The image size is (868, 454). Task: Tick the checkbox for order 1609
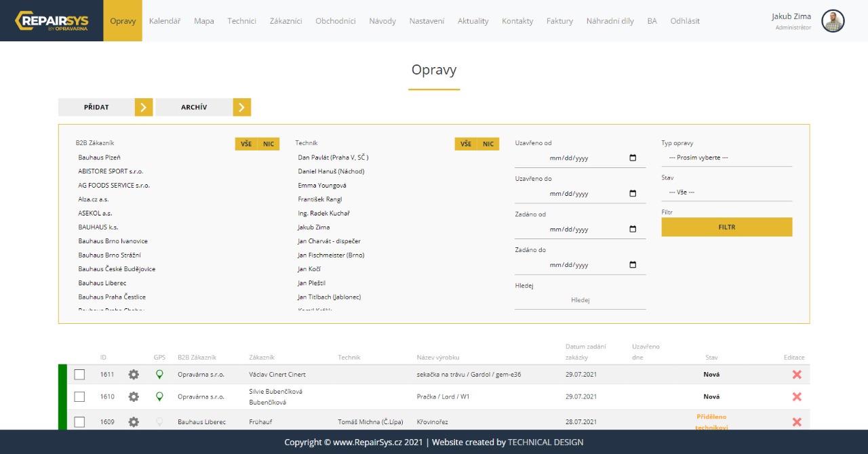(79, 422)
